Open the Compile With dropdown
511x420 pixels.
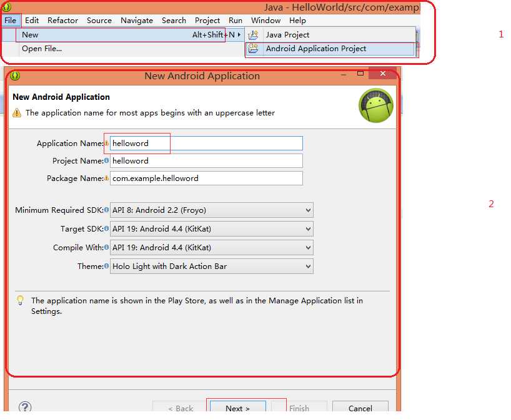coord(212,248)
